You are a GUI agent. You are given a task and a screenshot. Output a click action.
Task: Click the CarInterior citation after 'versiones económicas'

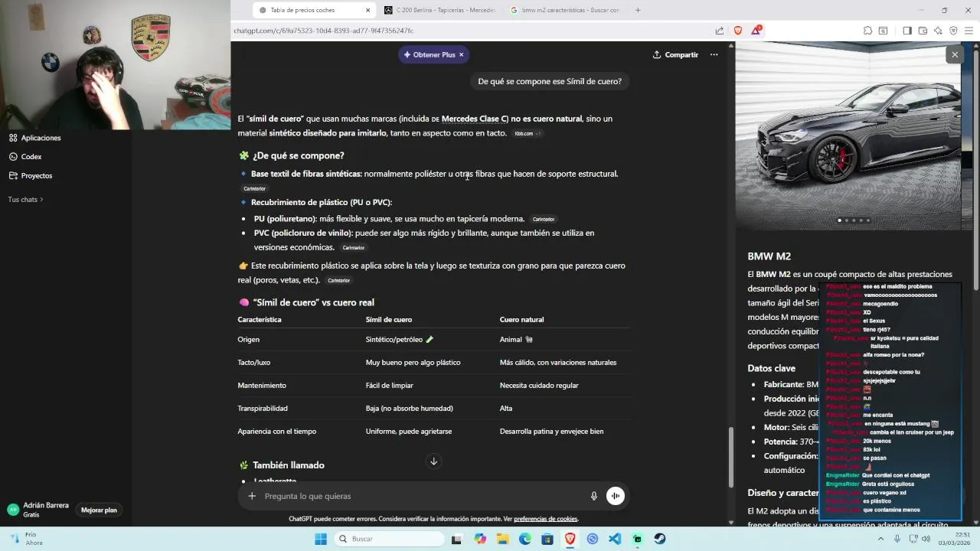(x=353, y=248)
